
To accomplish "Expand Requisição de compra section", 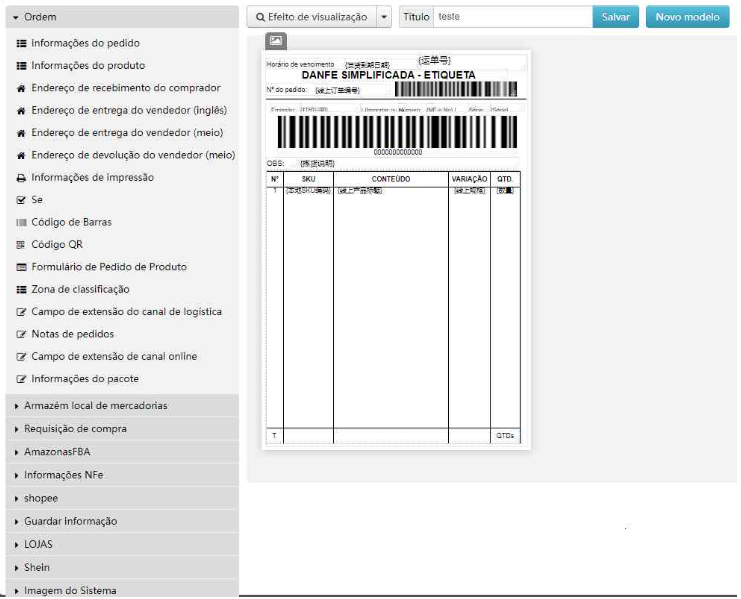I will point(122,429).
